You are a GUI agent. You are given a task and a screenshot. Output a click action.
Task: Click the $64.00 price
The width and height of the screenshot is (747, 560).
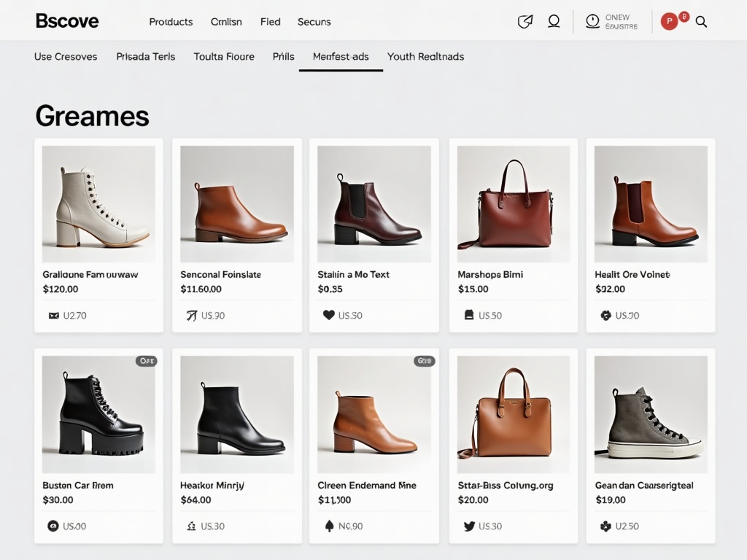[x=196, y=500]
